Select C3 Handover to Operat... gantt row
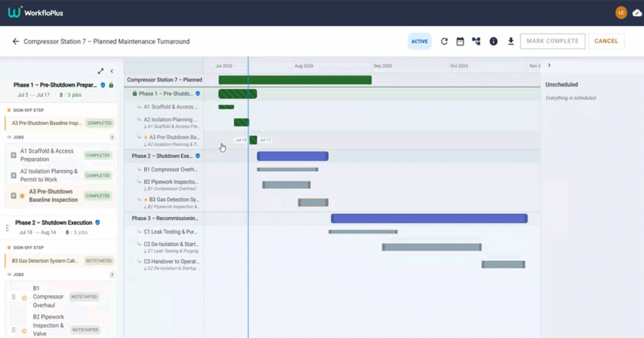 pyautogui.click(x=164, y=264)
